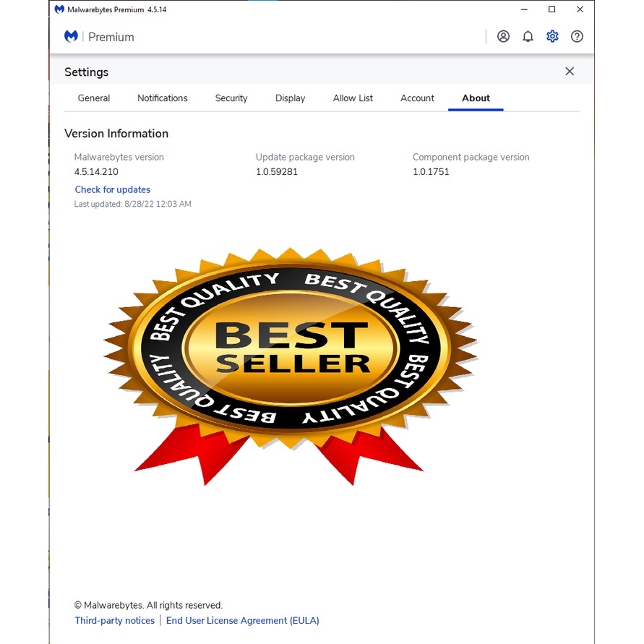
Task: Open the account profile icon
Action: pos(504,37)
